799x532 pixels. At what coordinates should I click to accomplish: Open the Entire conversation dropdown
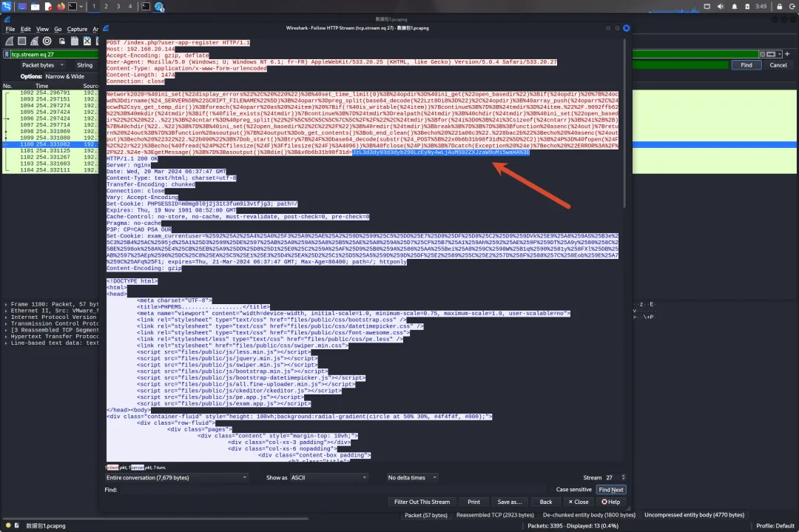coord(176,477)
